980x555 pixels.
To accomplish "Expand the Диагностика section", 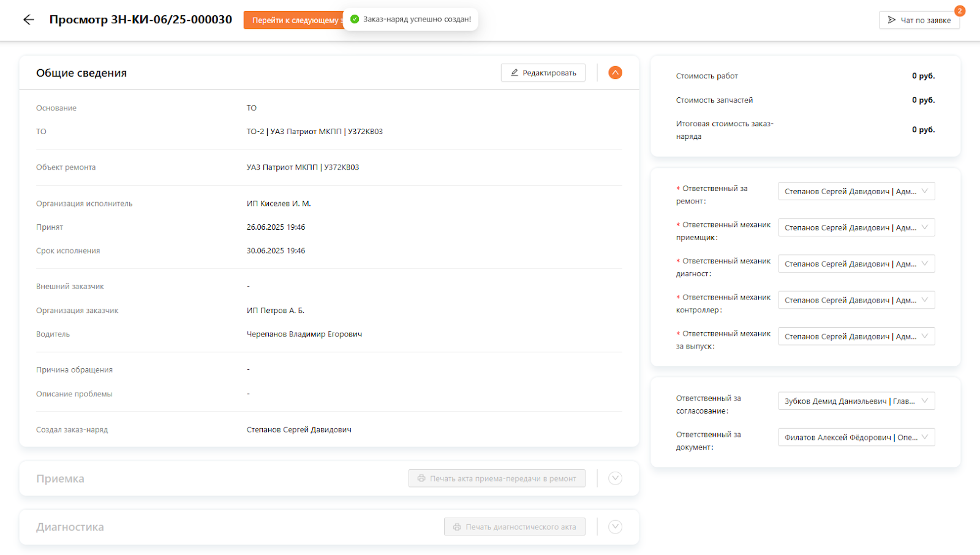I will 615,527.
